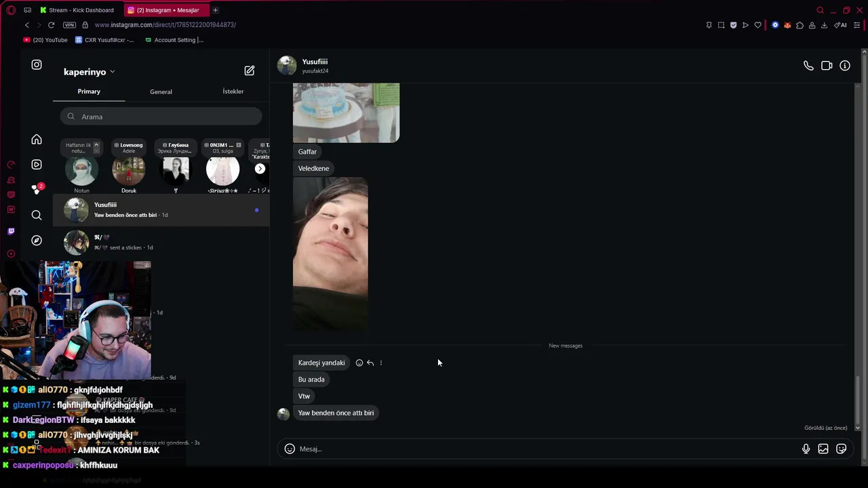Click the Arama search field
Viewport: 868px width, 488px height.
tap(161, 117)
